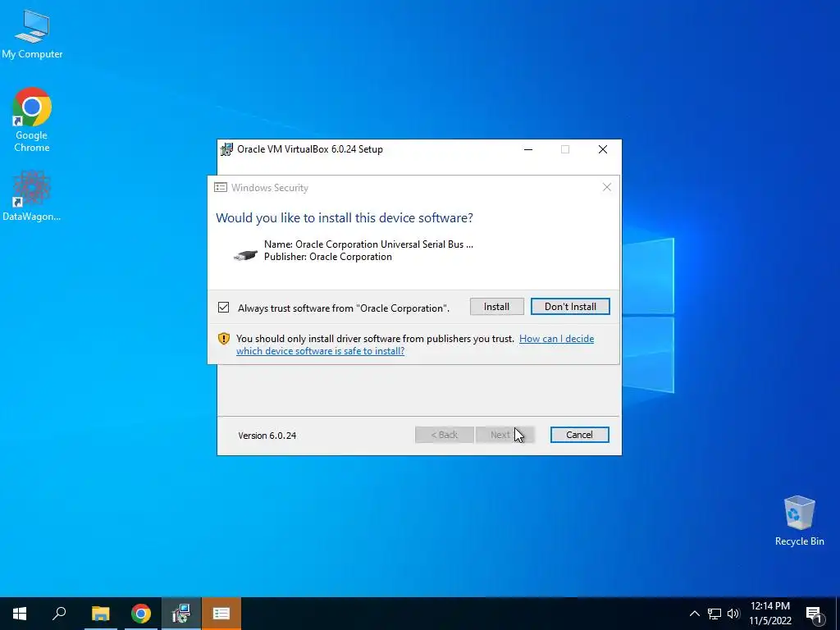840x630 pixels.
Task: Open taskbar search magnifier
Action: point(59,614)
